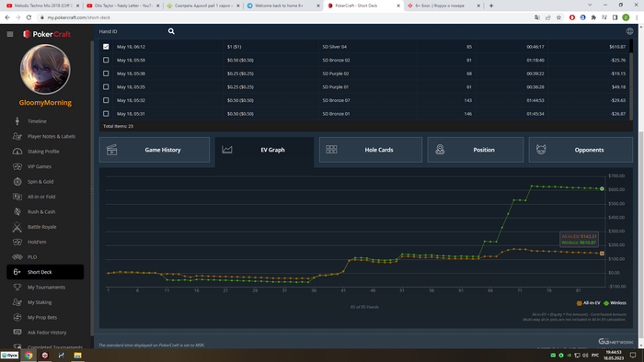Click the My Prop Bets icon
The height and width of the screenshot is (362, 644).
click(x=17, y=317)
